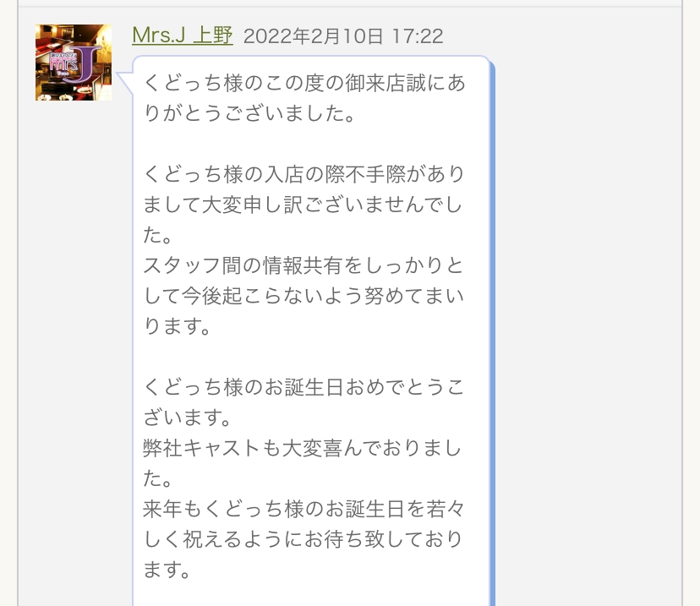Click the line 'くどっち様のこの度の御来店誠にあ'

coord(304,83)
